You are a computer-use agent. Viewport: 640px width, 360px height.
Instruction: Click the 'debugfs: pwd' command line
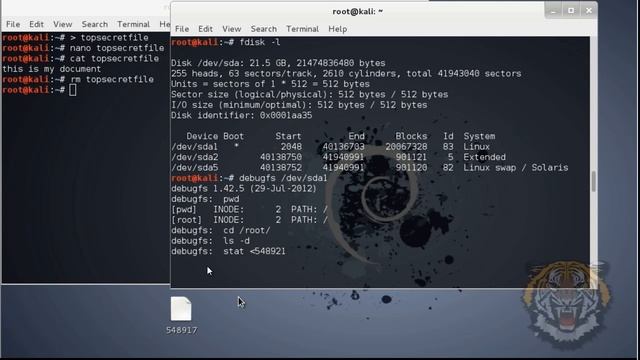coord(205,199)
